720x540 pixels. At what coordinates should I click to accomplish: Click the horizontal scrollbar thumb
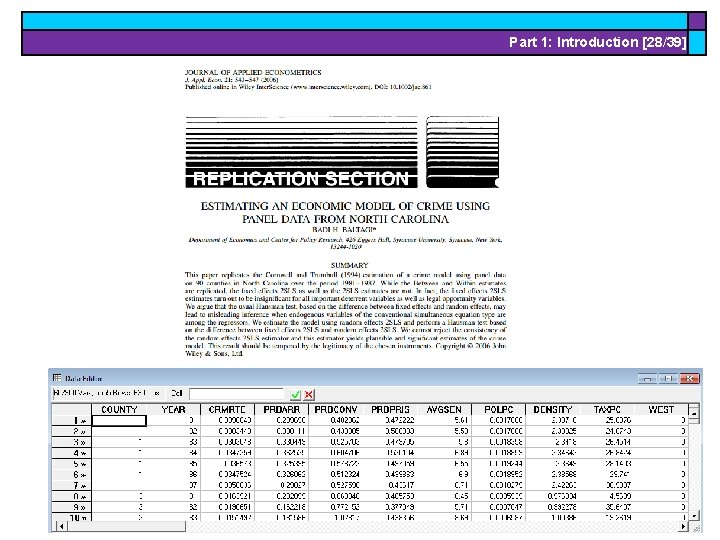(x=126, y=526)
